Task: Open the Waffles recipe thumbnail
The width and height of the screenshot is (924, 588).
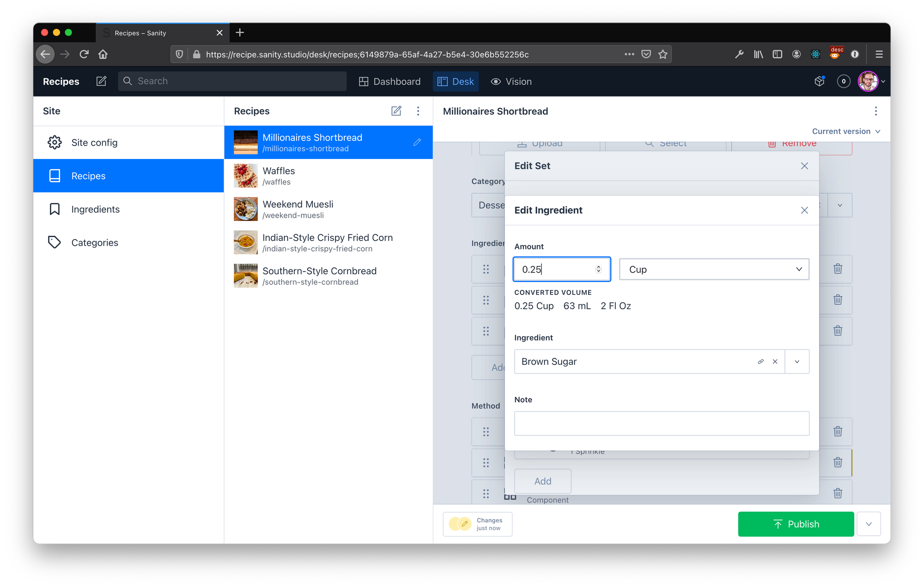Action: [x=245, y=176]
